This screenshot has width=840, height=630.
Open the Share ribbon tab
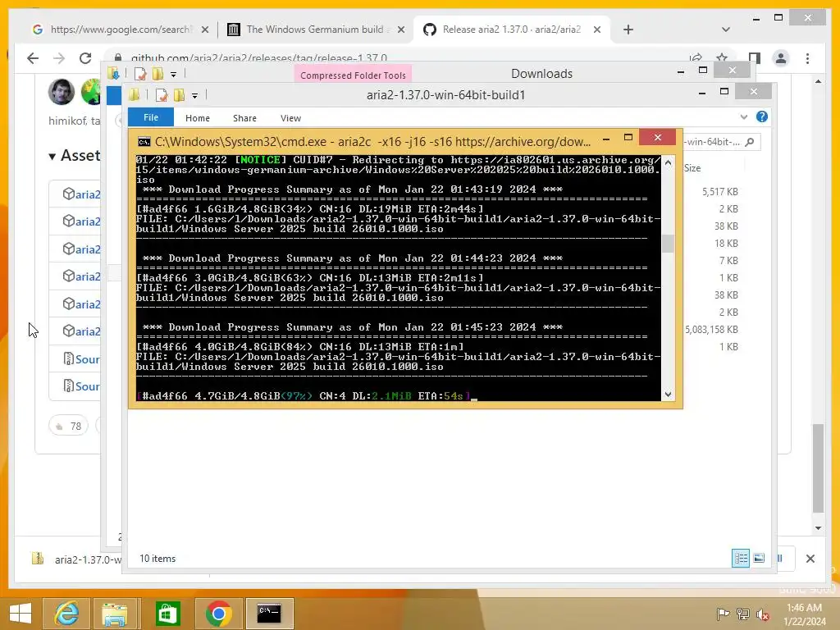244,118
